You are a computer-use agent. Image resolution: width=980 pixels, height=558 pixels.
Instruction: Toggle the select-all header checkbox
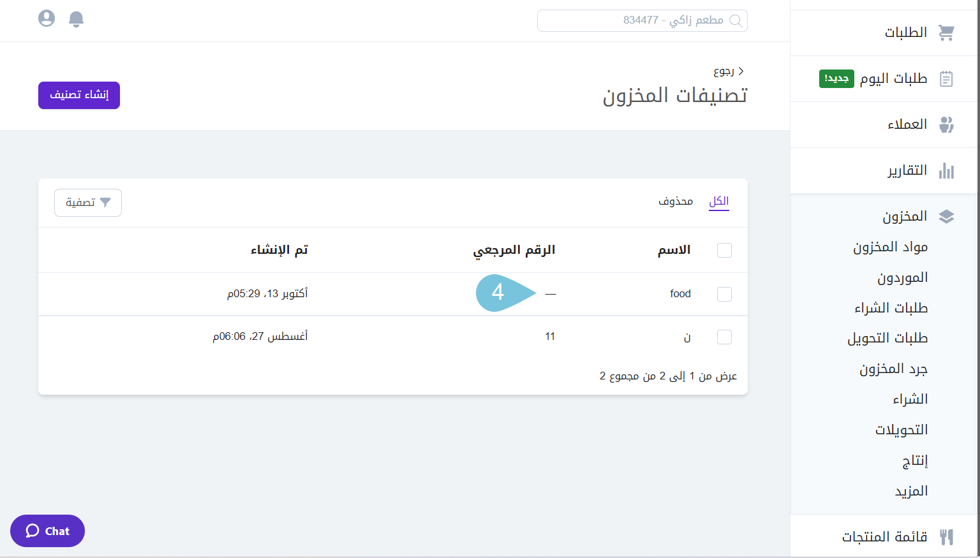pos(724,250)
